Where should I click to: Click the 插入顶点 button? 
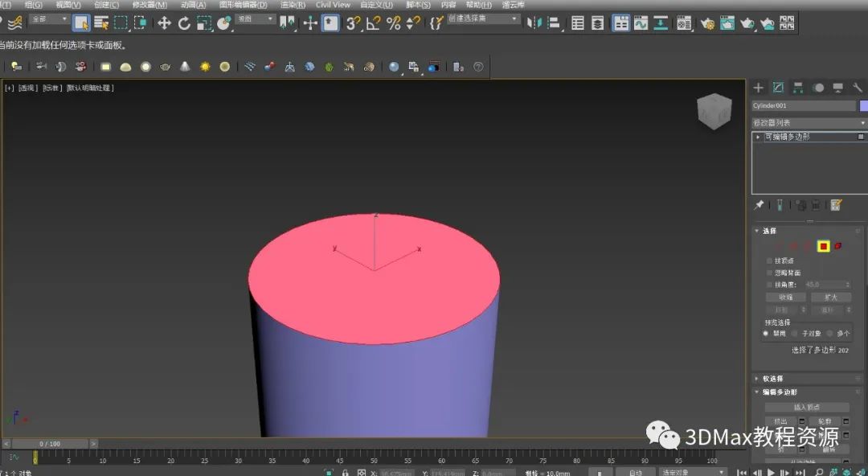coord(806,408)
